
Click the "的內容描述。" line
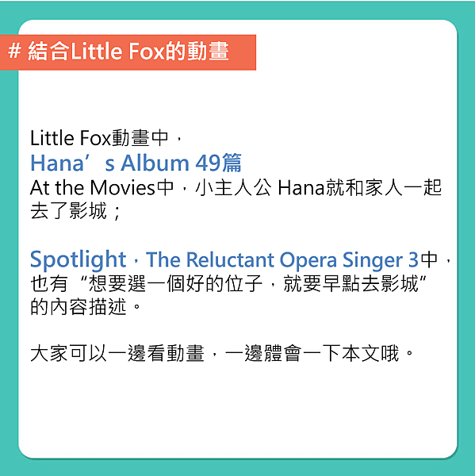[86, 306]
